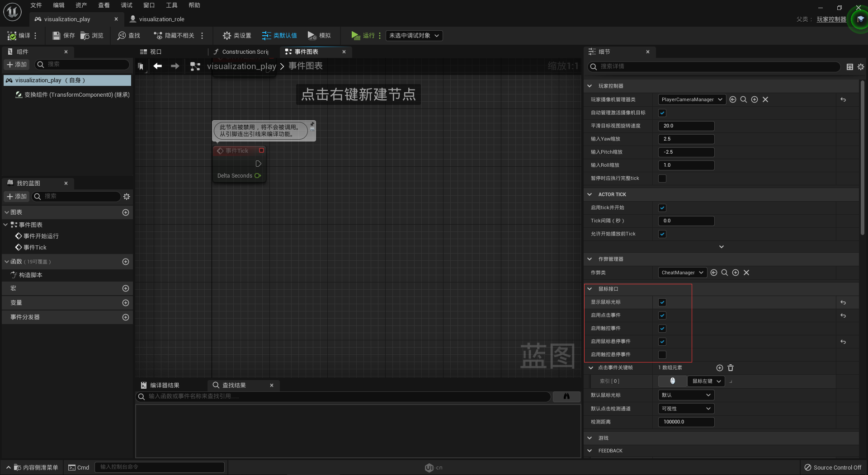Click the Compile (编译) toolbar icon
868x475 pixels.
pyautogui.click(x=12, y=36)
